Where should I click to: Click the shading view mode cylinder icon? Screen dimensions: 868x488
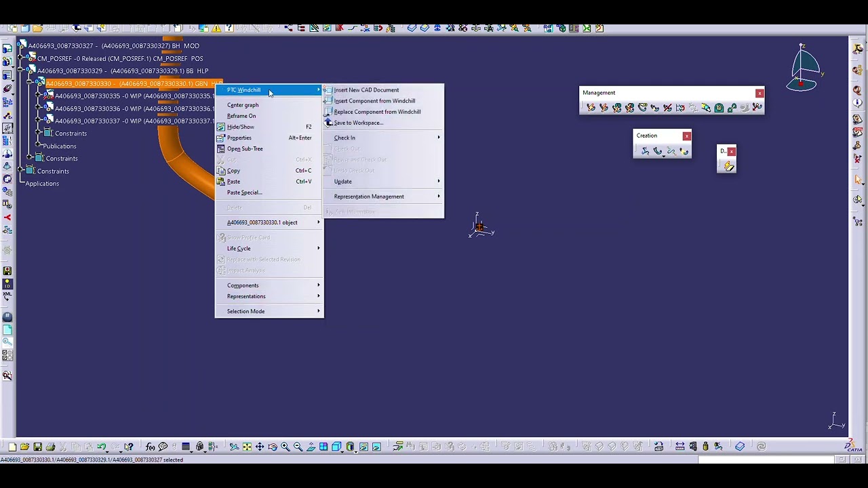coord(351,447)
